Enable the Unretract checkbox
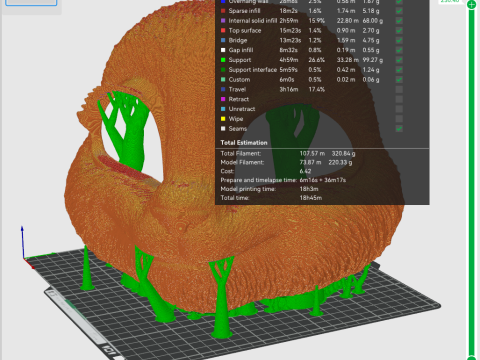 (x=399, y=109)
